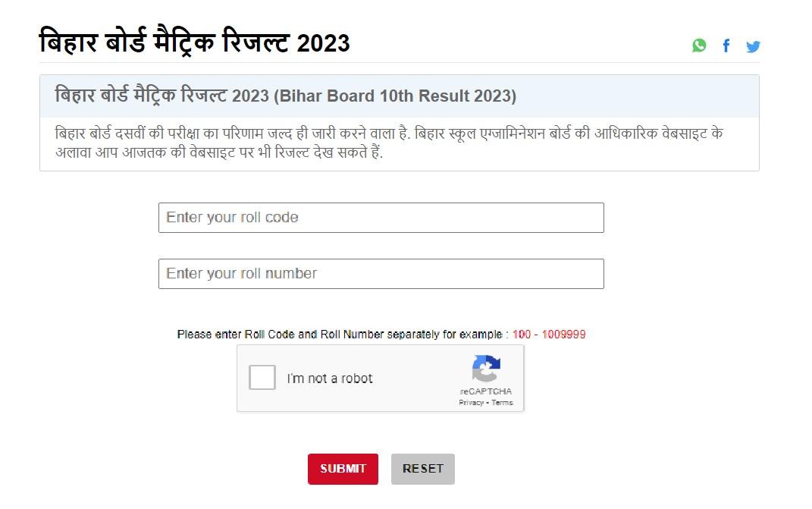Click the red example "100 - 1009999"
812x509 pixels.
tap(549, 335)
